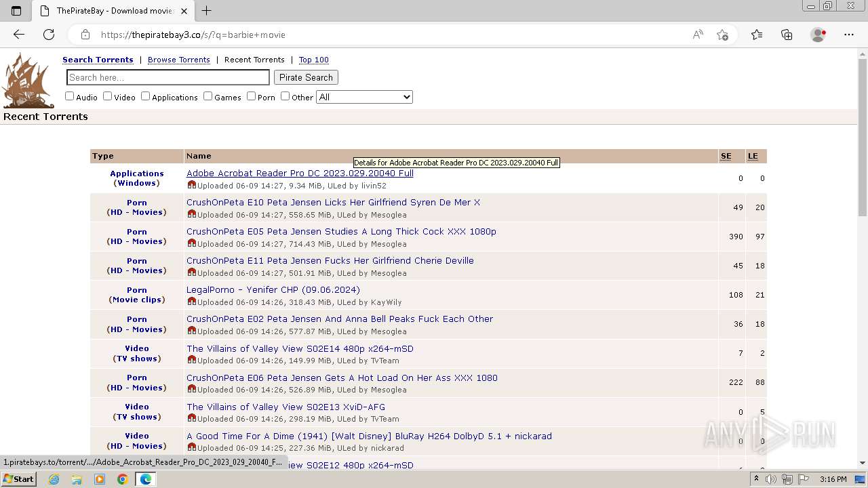Image resolution: width=868 pixels, height=488 pixels.
Task: Enable the Porn checkbox
Action: (251, 96)
